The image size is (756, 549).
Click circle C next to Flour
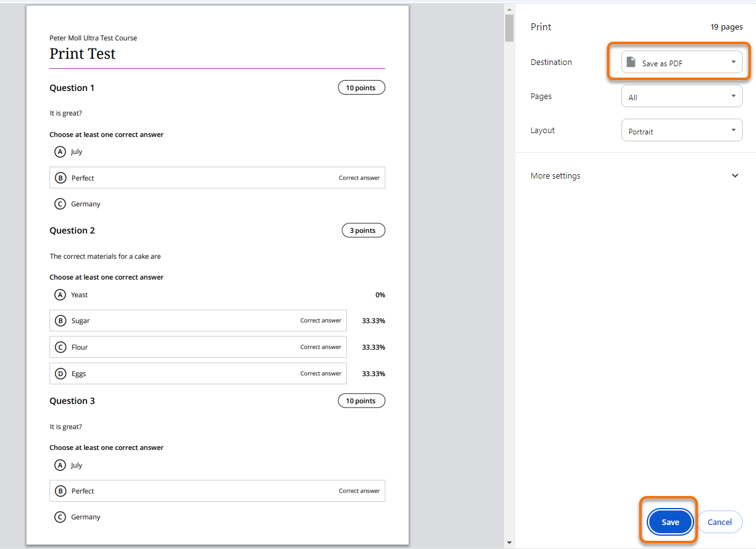point(61,347)
